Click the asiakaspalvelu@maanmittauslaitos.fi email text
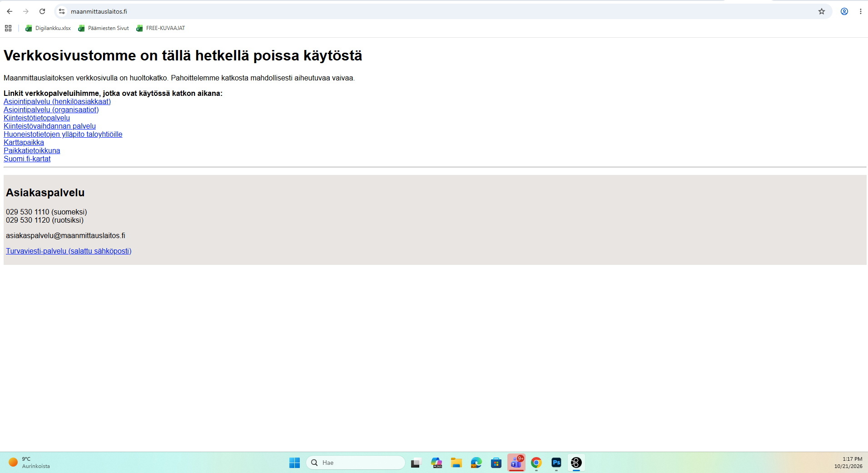 [65, 235]
